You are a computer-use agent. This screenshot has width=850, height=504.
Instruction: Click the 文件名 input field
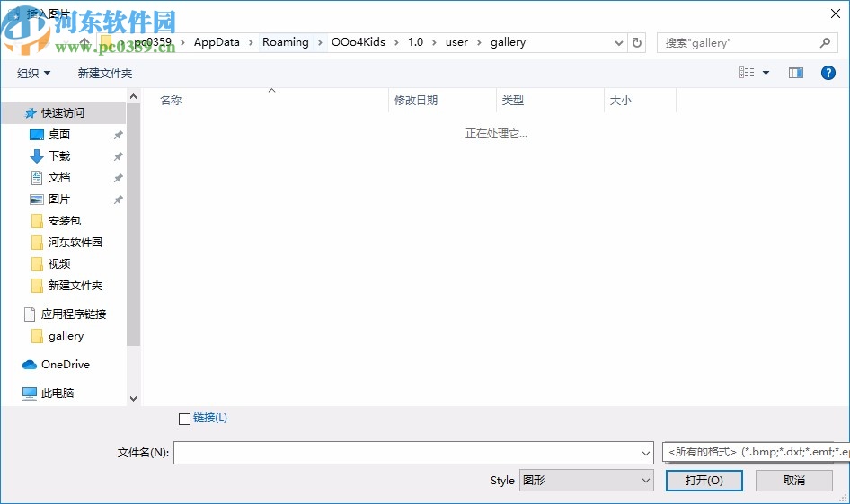point(406,453)
